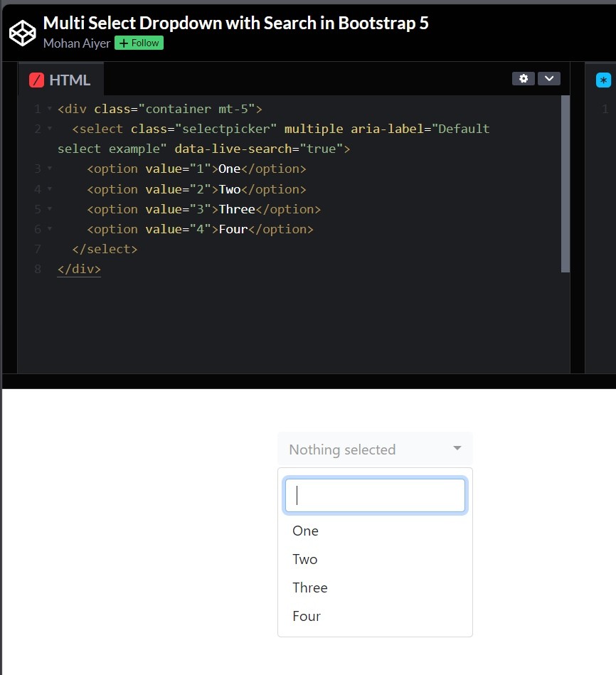616x675 pixels.
Task: Collapse the "Nothing selected" dropdown
Action: [375, 449]
